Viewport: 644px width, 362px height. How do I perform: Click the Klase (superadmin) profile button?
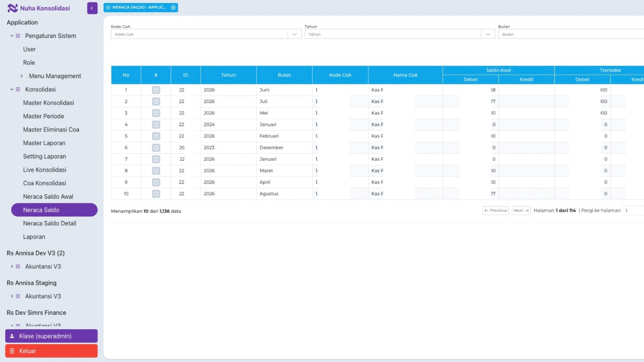[51, 336]
